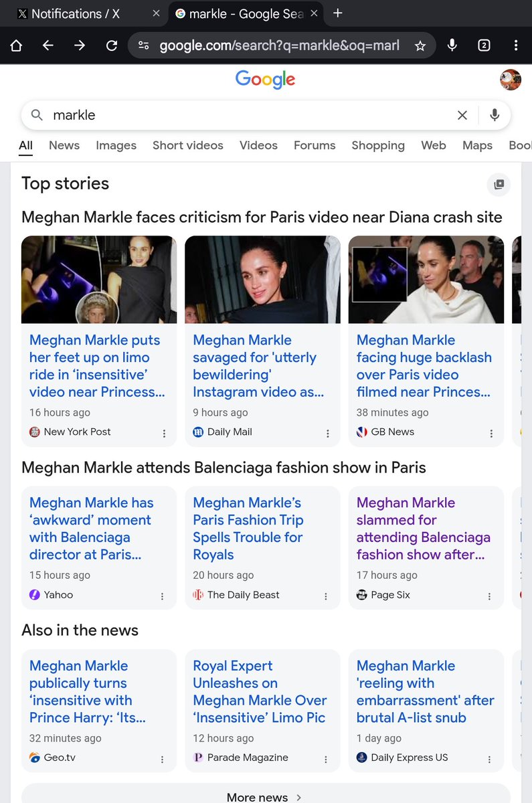Open the Google account profile picture

(511, 80)
